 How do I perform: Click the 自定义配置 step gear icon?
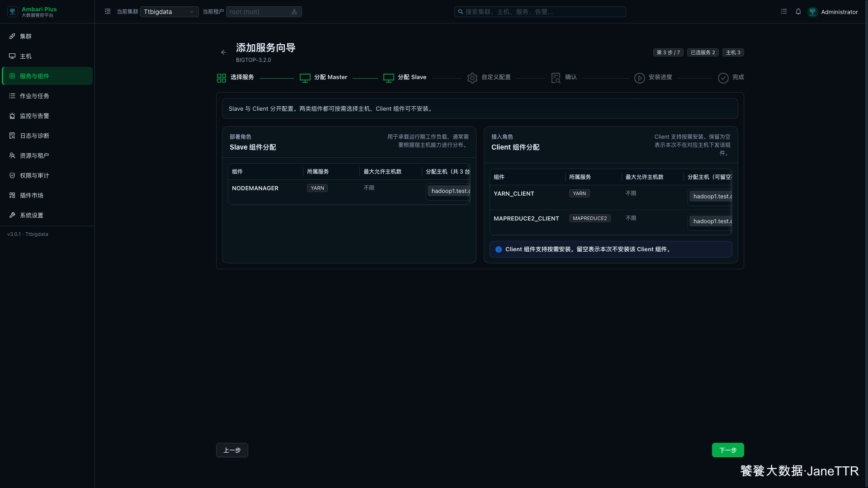click(472, 78)
